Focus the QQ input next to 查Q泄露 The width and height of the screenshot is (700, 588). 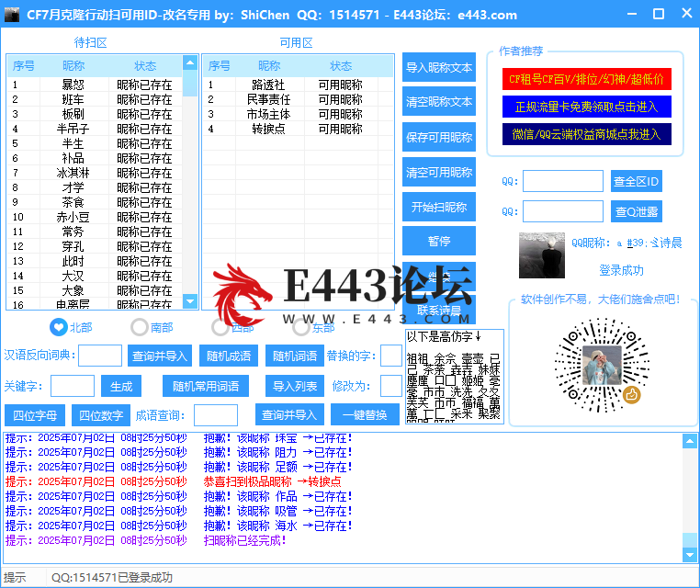pos(563,211)
